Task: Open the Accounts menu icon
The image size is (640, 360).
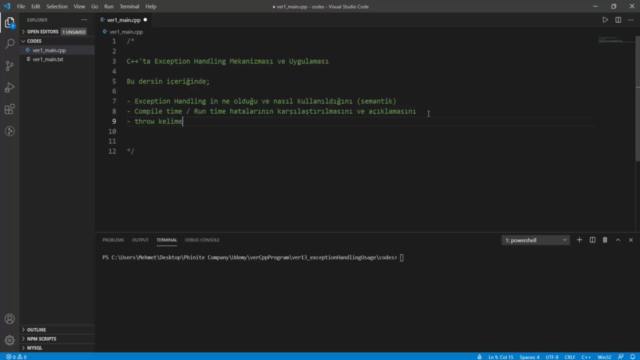Action: 10,319
